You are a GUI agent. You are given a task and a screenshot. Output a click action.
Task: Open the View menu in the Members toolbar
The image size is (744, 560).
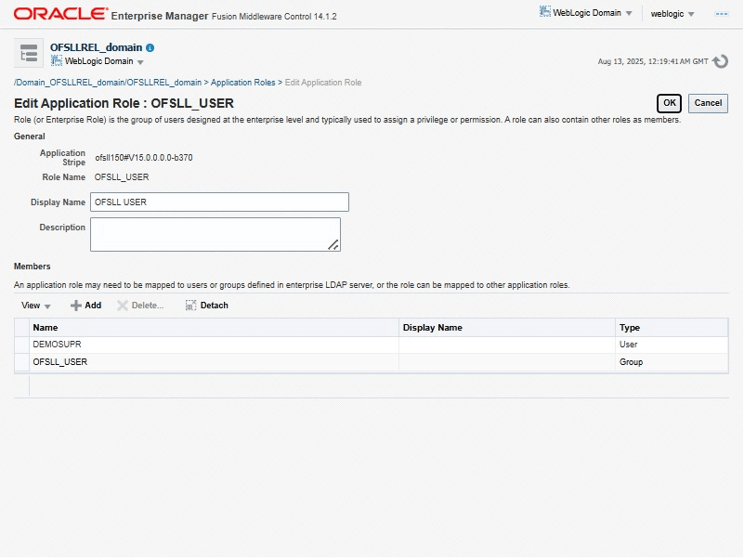[35, 306]
